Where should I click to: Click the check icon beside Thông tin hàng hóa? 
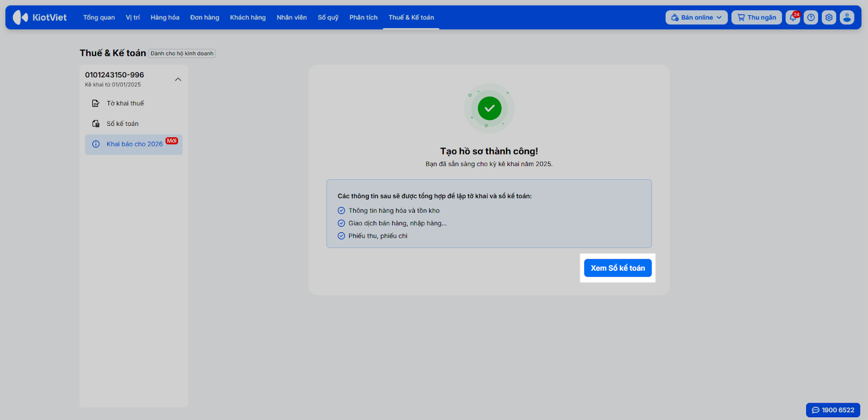[x=341, y=211]
